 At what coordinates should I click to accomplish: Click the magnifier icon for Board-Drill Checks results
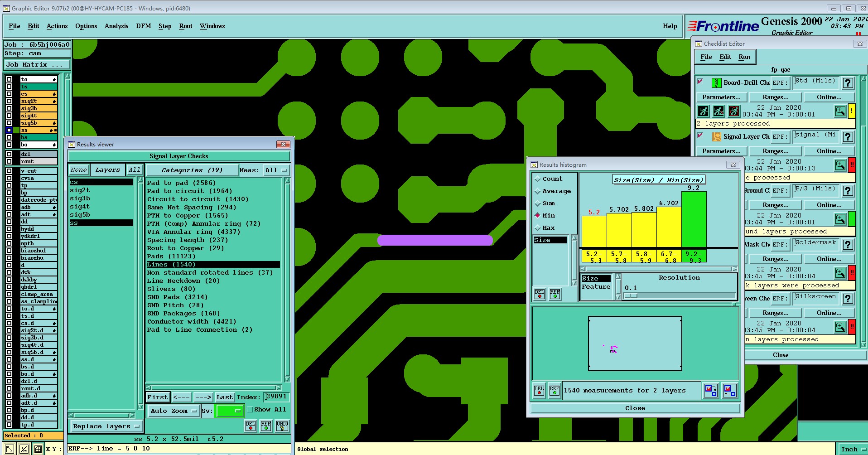click(x=840, y=111)
